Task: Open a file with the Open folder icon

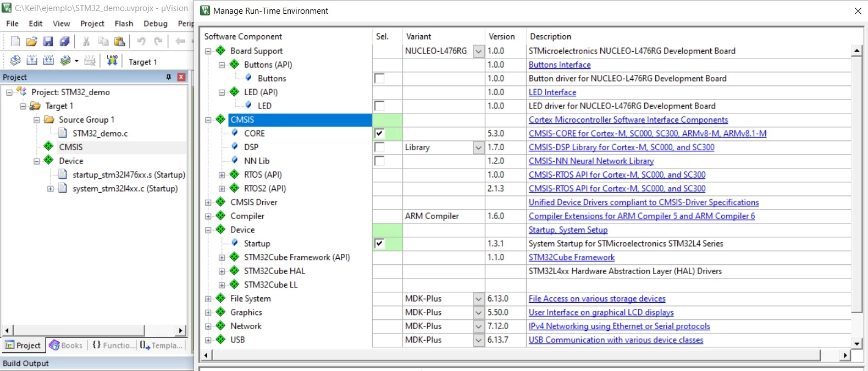Action: 32,41
